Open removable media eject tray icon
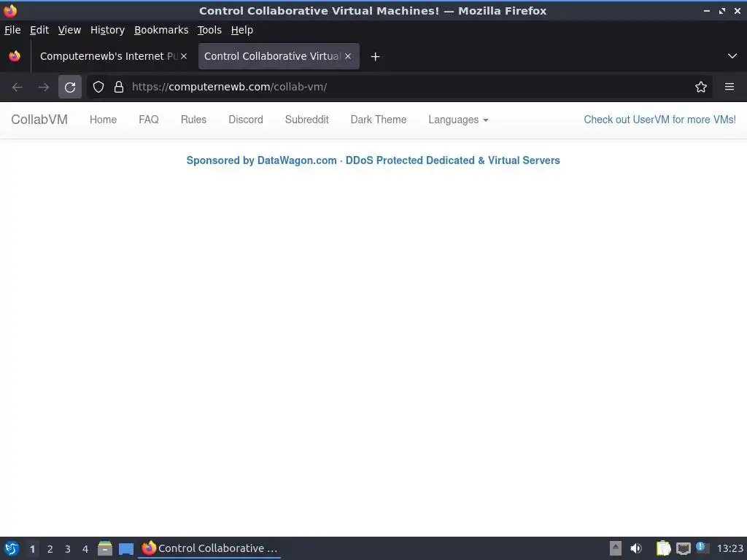 point(616,548)
